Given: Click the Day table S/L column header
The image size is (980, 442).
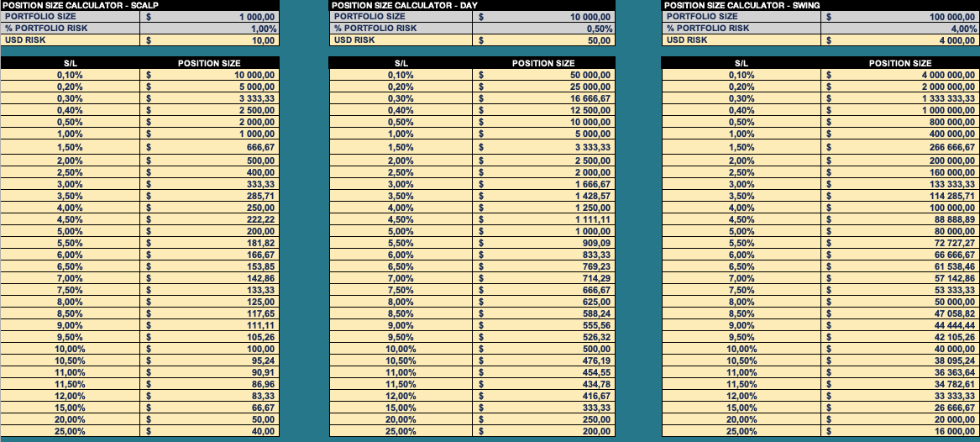Looking at the screenshot, I should [x=401, y=63].
